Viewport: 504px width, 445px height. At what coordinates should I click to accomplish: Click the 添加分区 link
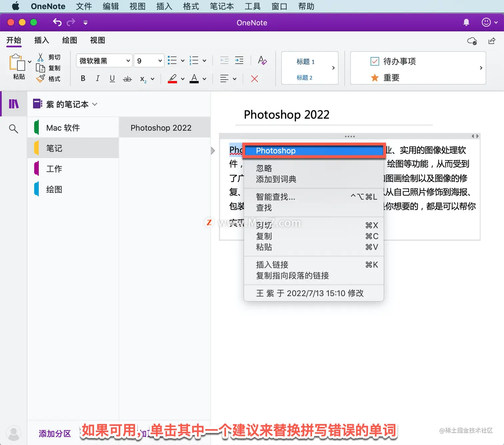pos(55,434)
